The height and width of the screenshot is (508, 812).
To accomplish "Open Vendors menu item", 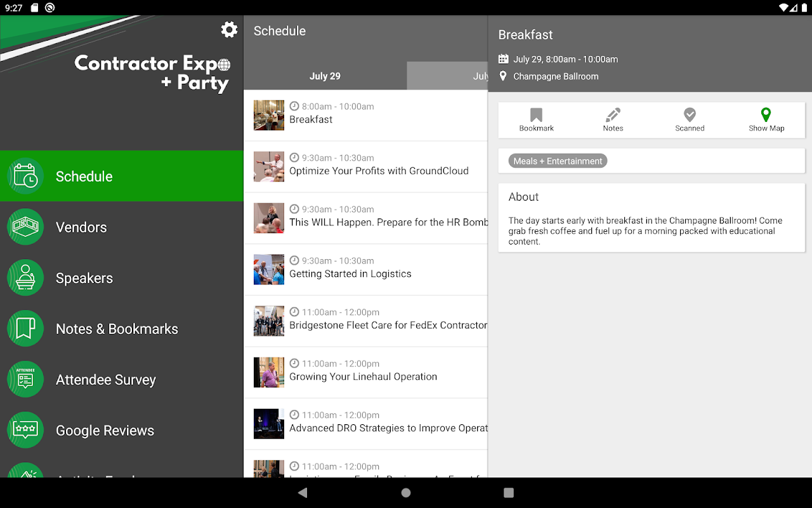I will point(122,227).
